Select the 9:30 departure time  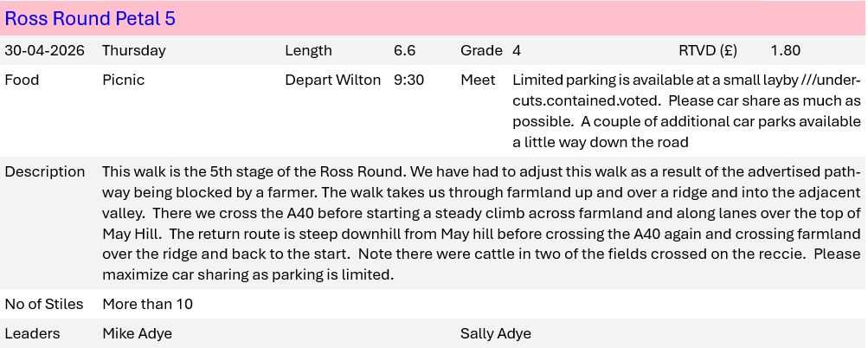tap(408, 80)
